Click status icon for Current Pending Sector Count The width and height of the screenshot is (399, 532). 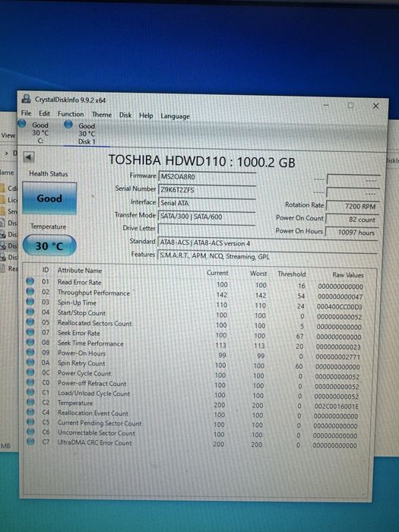30,422
